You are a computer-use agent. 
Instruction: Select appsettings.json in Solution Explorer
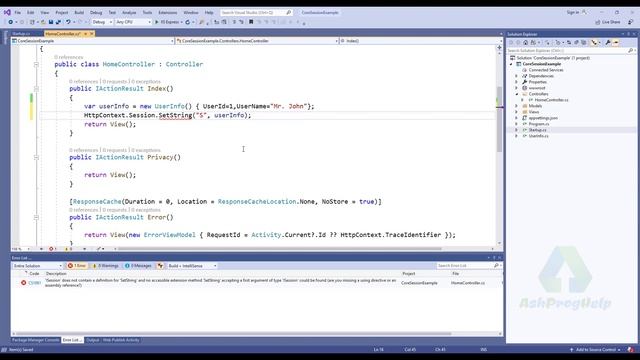click(543, 118)
